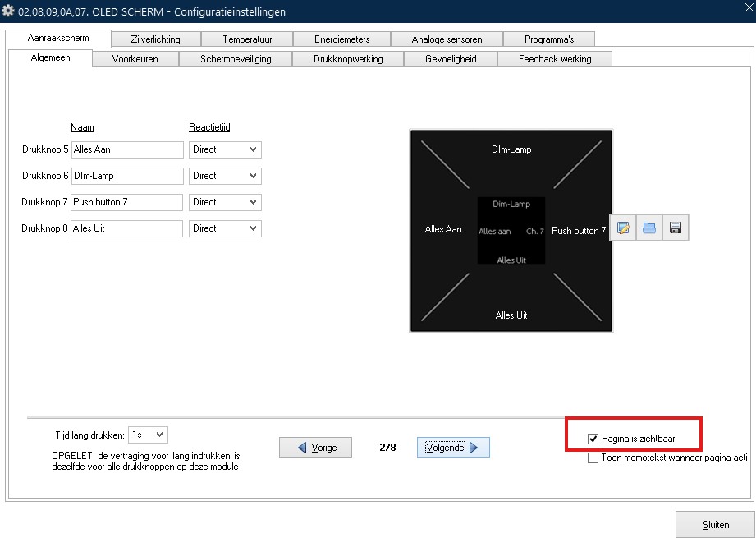Open the Voorkeuren sub-tab
Image resolution: width=756 pixels, height=538 pixels.
[x=135, y=59]
